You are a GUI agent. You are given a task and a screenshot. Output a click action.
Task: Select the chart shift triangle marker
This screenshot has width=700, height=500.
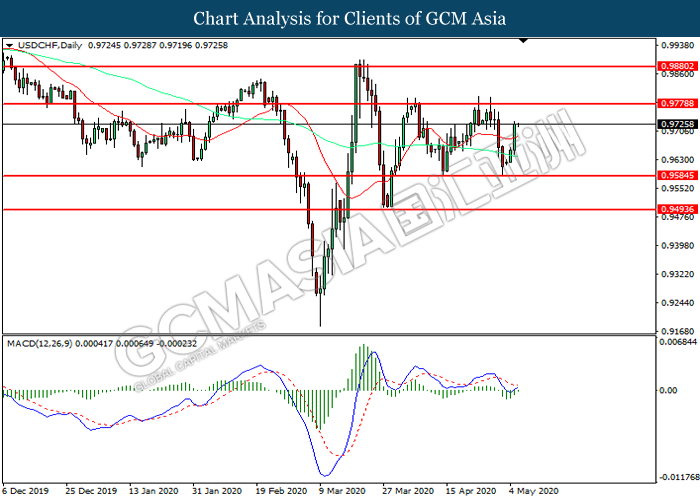point(524,41)
